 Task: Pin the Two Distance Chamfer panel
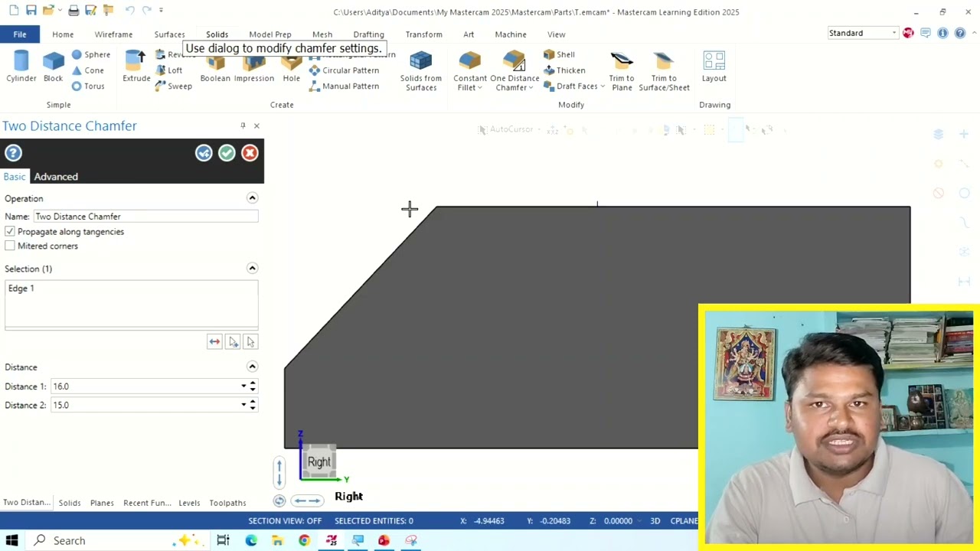coord(243,126)
